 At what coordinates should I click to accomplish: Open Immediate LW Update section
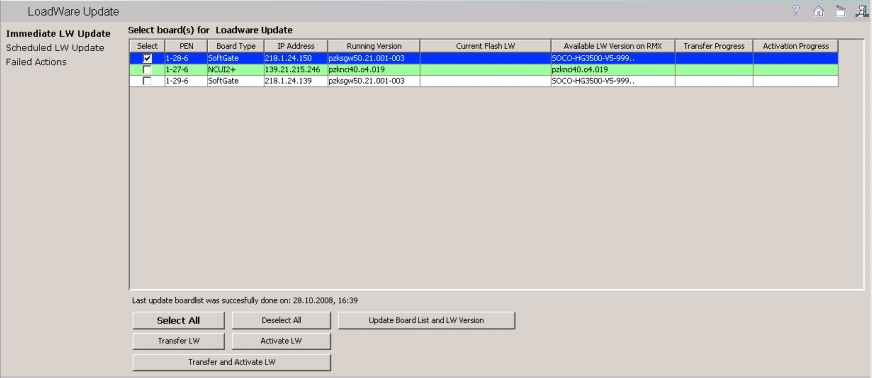tap(58, 34)
